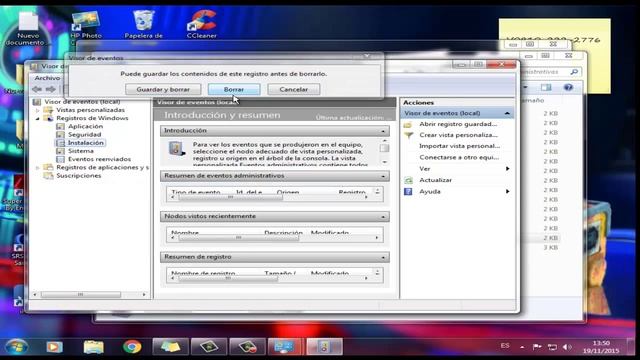Viewport: 640px width, 360px height.
Task: Click Abrir registro guardado action
Action: point(458,124)
